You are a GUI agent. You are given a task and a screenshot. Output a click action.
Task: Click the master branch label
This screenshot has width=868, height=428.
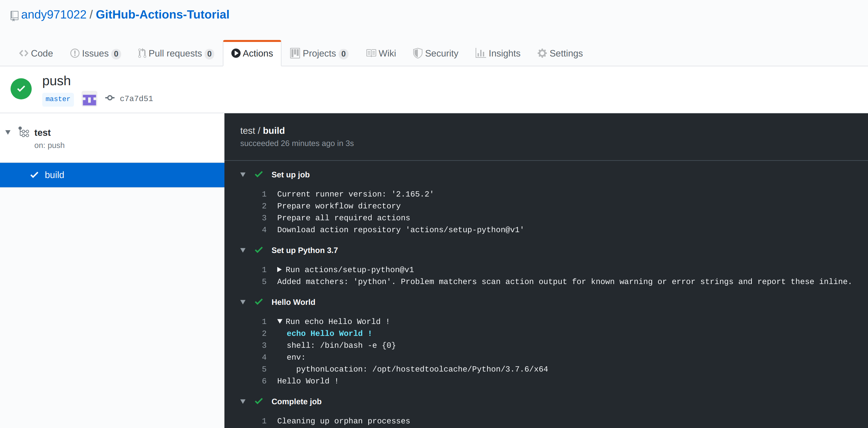pyautogui.click(x=58, y=99)
